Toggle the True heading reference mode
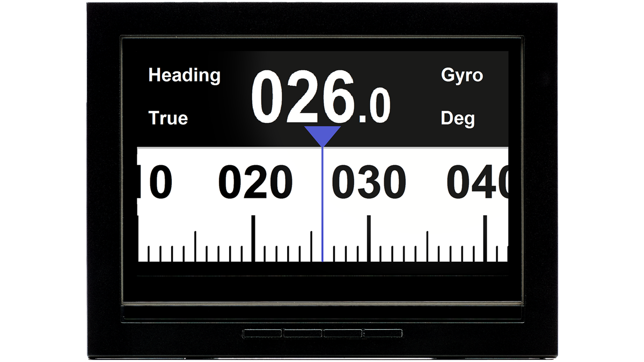The height and width of the screenshot is (362, 644). tap(167, 119)
